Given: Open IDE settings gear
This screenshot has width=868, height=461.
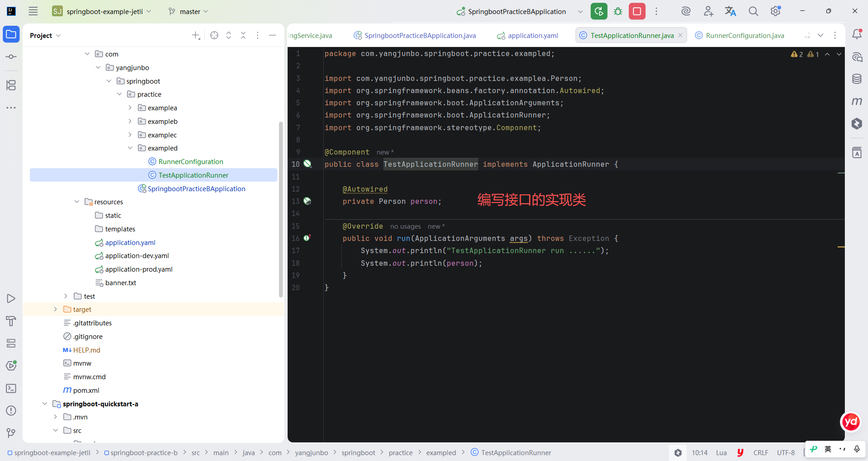Looking at the screenshot, I should pos(776,11).
